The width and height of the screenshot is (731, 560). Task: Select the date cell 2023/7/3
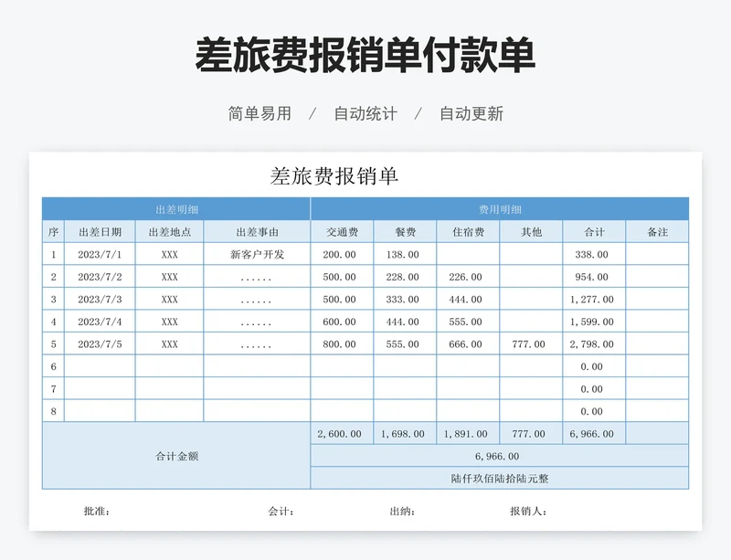[x=100, y=300]
